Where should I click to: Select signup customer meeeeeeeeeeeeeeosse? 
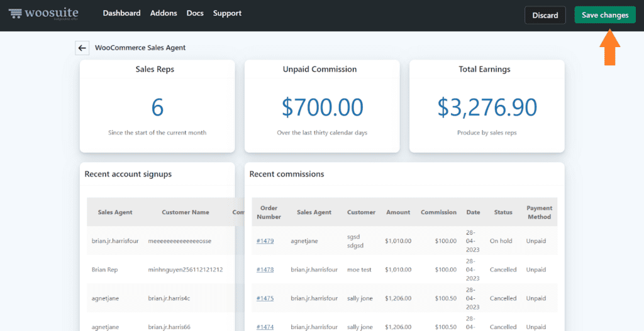pos(179,241)
